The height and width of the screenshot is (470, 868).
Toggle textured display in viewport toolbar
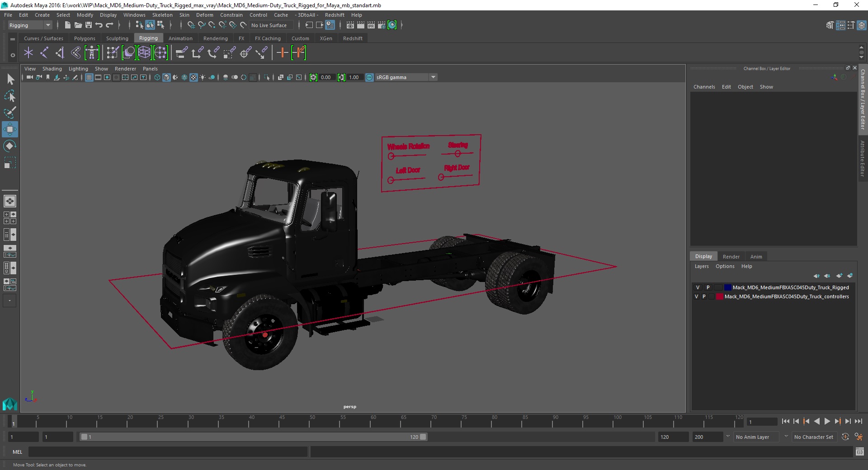(x=193, y=77)
